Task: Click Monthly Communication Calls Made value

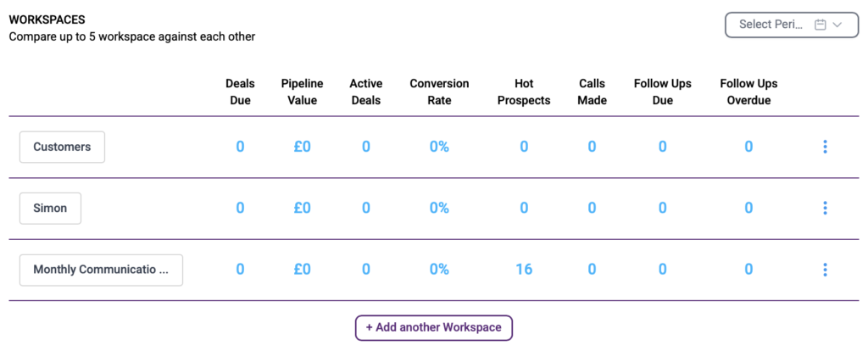Action: pyautogui.click(x=592, y=270)
